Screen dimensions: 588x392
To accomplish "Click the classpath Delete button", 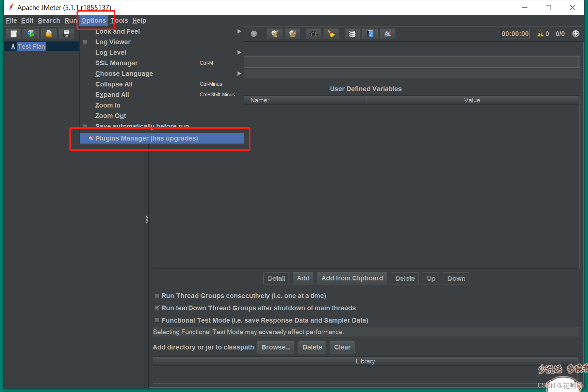I will click(x=312, y=347).
